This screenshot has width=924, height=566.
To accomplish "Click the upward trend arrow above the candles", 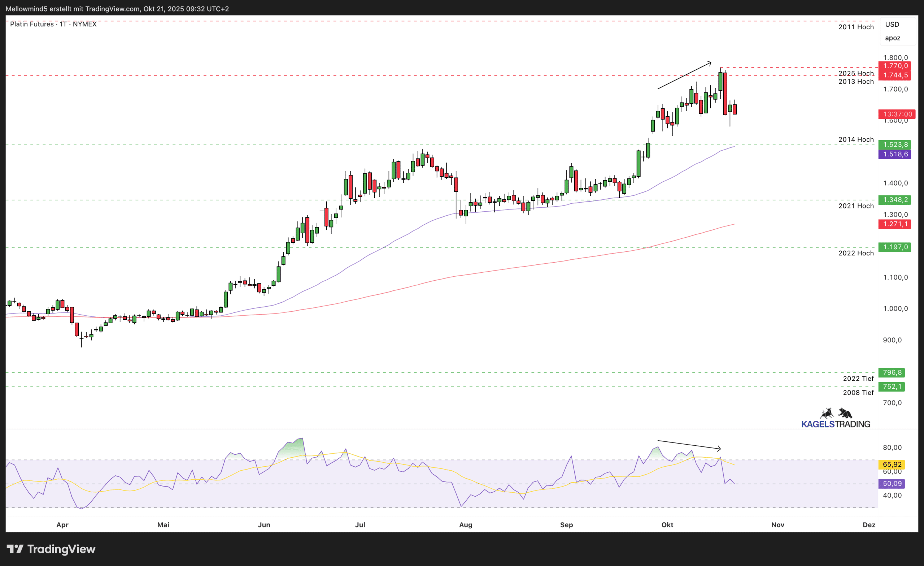I will click(x=684, y=75).
